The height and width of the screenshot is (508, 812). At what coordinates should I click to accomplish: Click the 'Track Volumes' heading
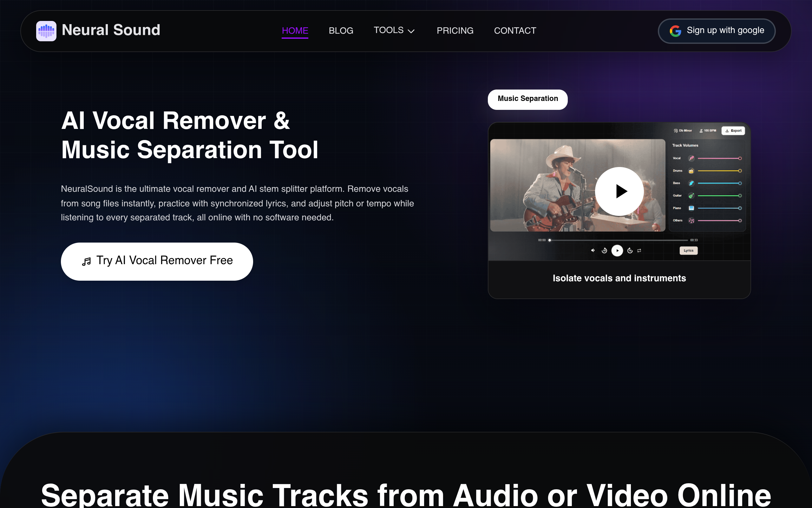(x=685, y=145)
